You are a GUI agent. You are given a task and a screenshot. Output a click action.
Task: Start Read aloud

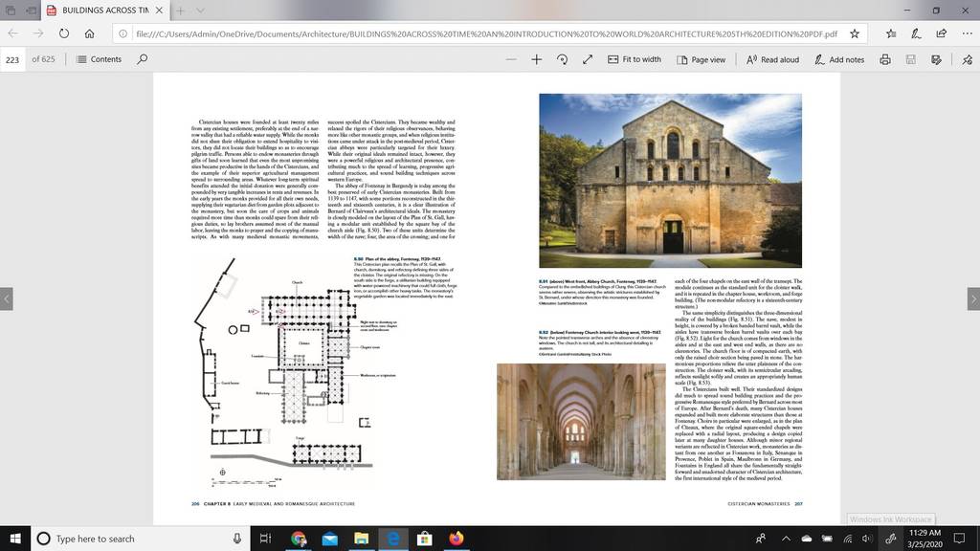tap(772, 59)
